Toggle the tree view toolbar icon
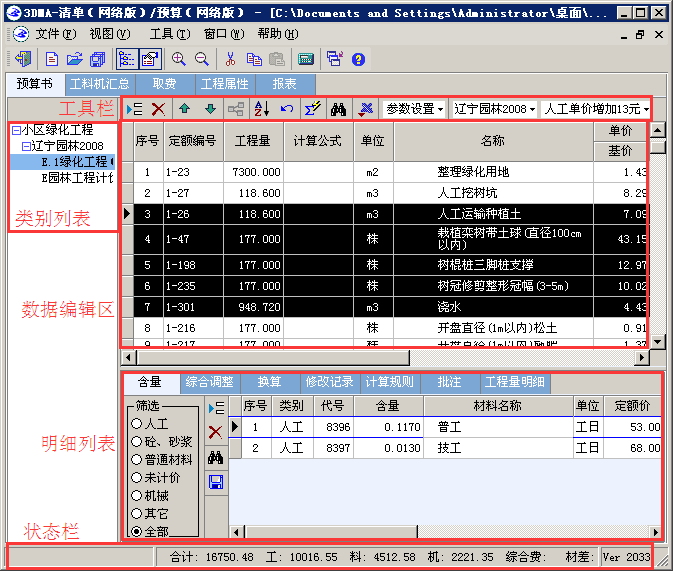673x571 pixels. 127,59
